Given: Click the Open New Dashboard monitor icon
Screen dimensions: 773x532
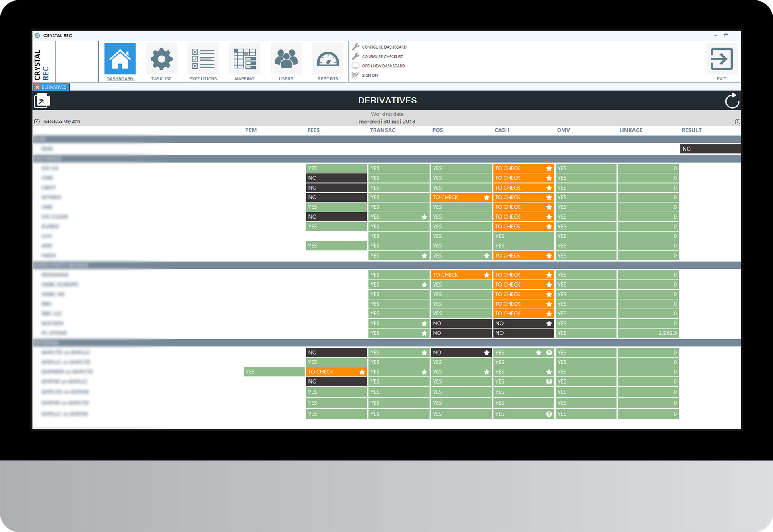Looking at the screenshot, I should pyautogui.click(x=355, y=66).
